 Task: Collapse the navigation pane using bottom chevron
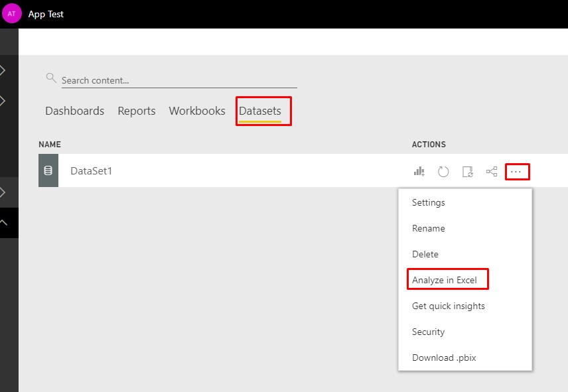pos(8,222)
